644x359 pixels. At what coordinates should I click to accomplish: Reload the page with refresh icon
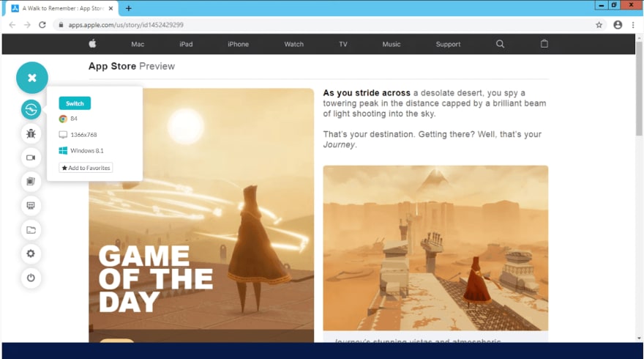(42, 25)
